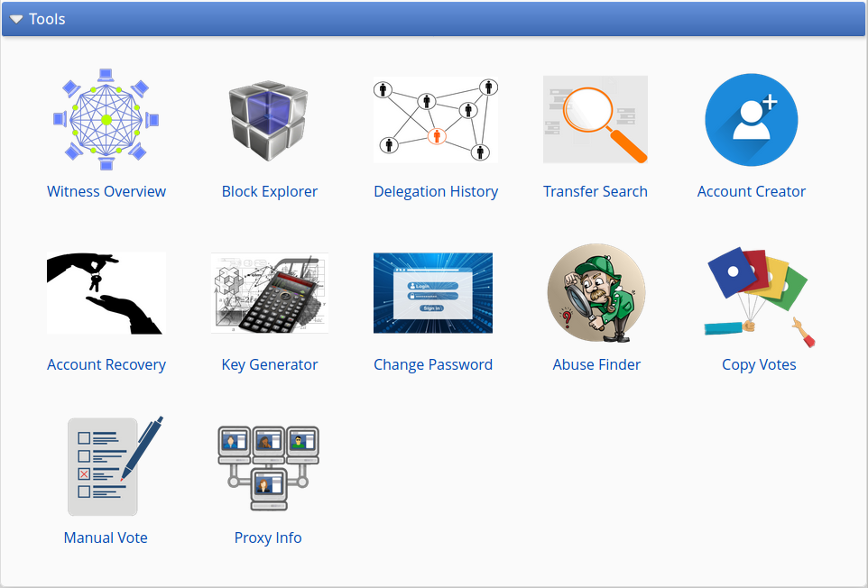Click the Block Explorer cube icon
The image size is (868, 588).
pos(269,121)
